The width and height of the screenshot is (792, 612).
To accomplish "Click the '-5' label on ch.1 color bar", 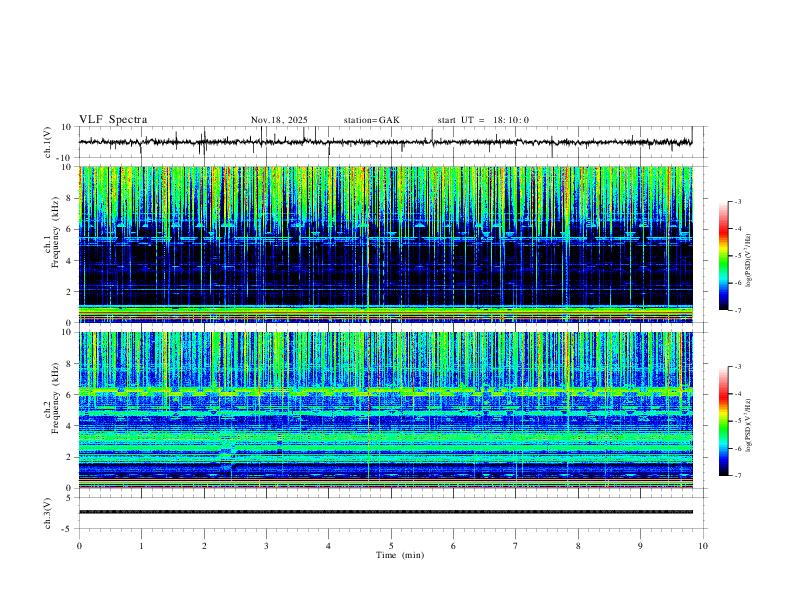I will click(737, 256).
